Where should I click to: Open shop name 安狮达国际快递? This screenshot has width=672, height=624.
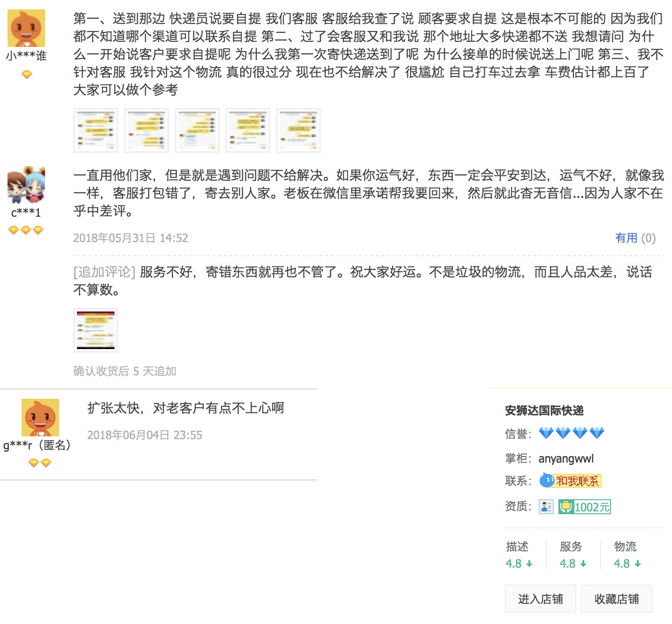pos(544,411)
